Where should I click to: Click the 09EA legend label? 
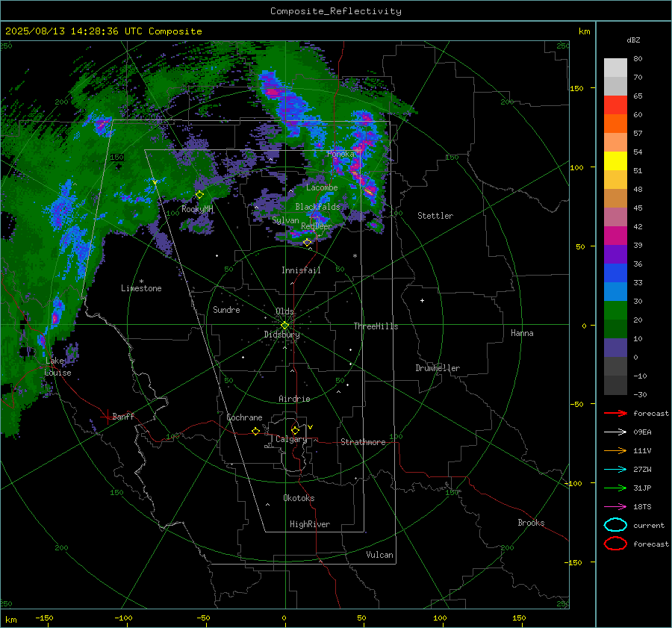pos(642,432)
